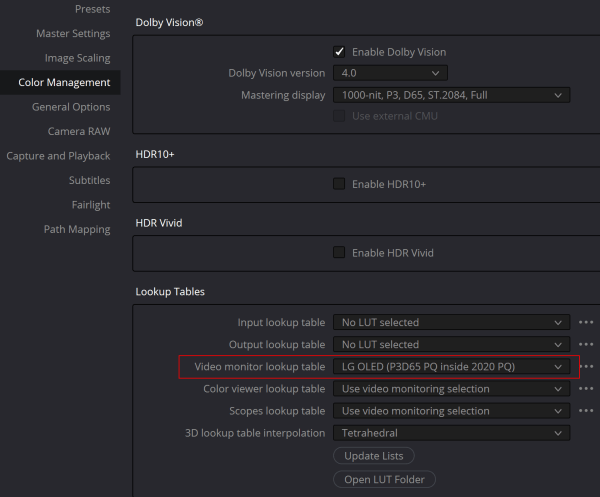Open the Input lookup table dropdown
Image resolution: width=600 pixels, height=497 pixels.
(452, 323)
